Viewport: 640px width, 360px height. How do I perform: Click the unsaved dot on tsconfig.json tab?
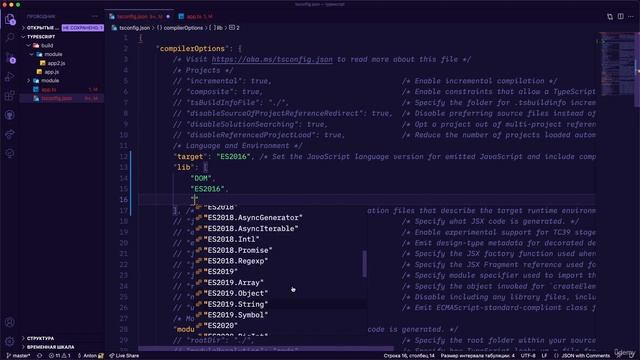point(168,17)
